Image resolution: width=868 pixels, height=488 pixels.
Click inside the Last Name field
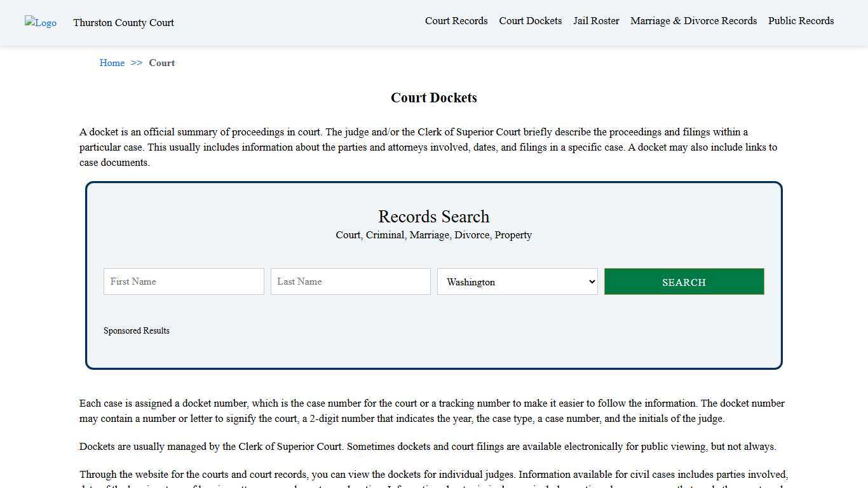pos(350,281)
